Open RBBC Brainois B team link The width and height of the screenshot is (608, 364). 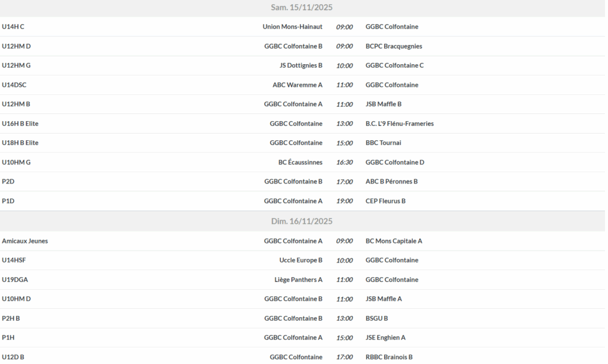(389, 357)
